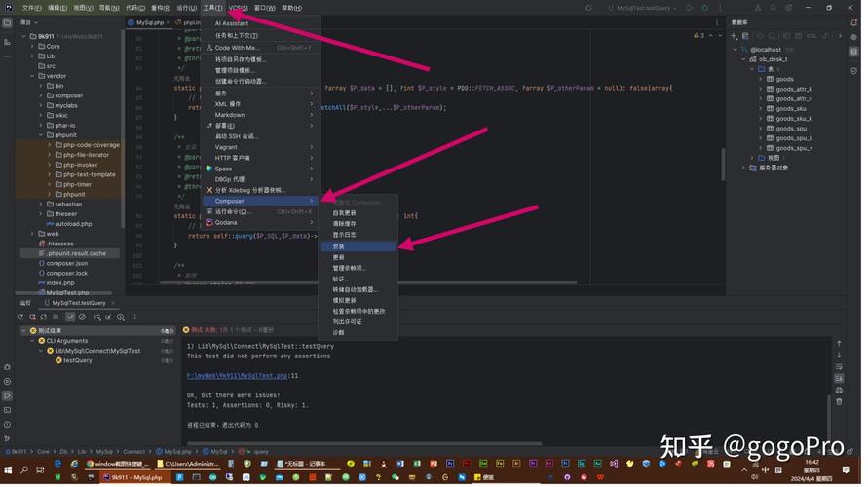Open the Run tool window play icon
868x487 pixels.
7,397
